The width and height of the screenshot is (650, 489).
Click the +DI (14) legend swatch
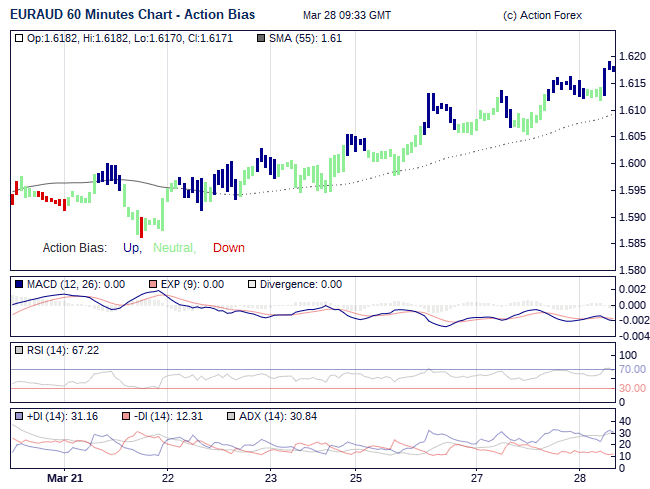tap(20, 416)
